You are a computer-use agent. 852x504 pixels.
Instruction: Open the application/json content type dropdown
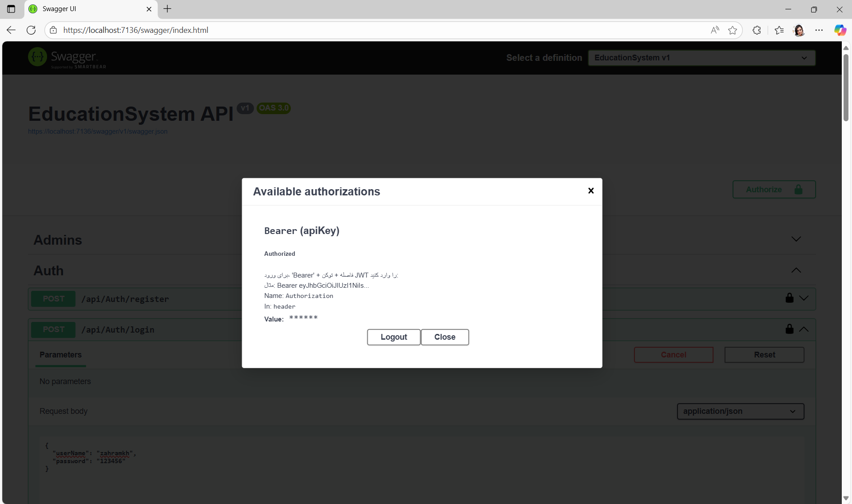click(x=740, y=411)
